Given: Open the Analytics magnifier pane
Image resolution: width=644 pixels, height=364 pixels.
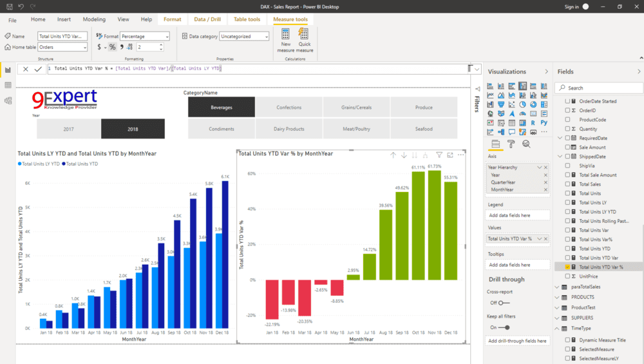Looking at the screenshot, I should pos(526,144).
